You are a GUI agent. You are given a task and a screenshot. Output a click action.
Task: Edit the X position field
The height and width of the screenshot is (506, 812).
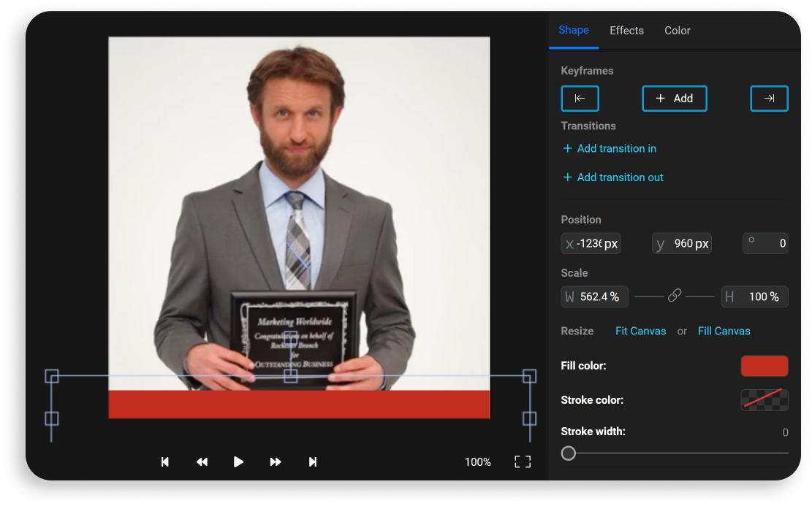tap(591, 244)
